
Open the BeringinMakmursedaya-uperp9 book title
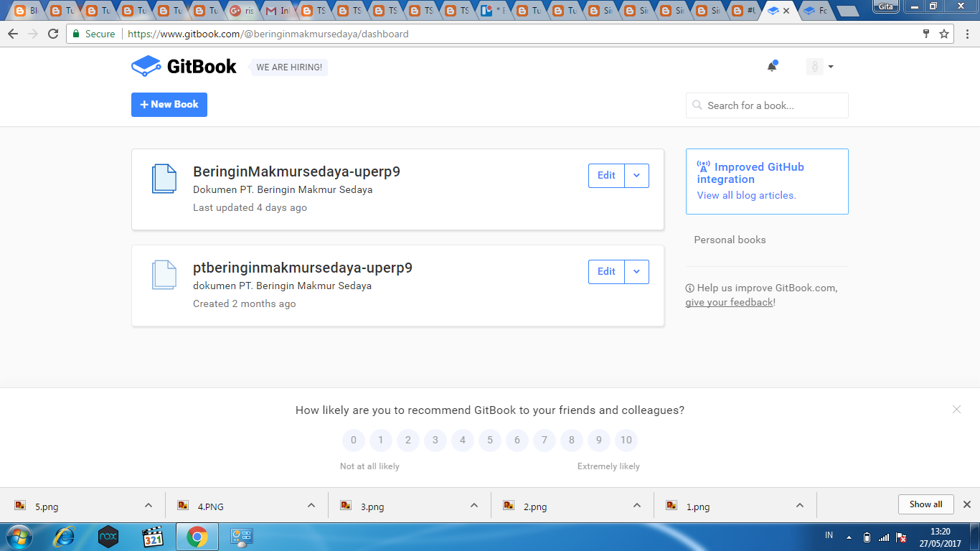(x=296, y=171)
